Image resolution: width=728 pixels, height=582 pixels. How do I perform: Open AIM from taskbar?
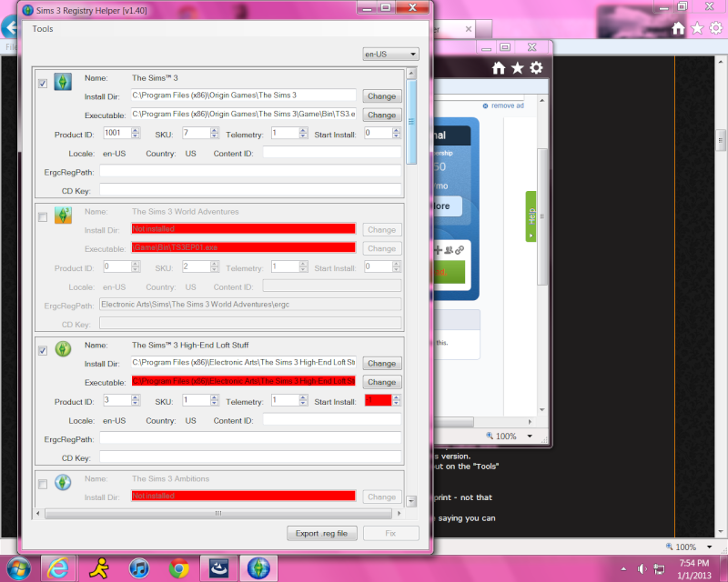[x=99, y=568]
